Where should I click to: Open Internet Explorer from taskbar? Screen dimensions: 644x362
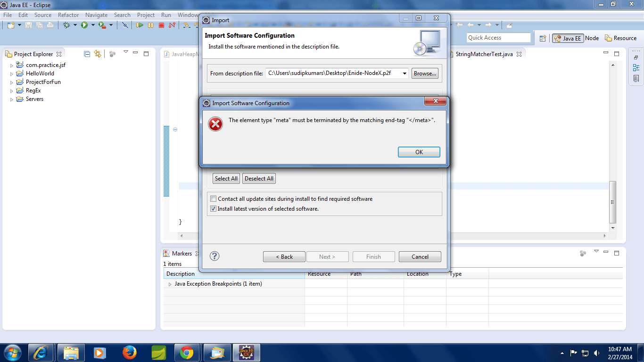click(41, 353)
